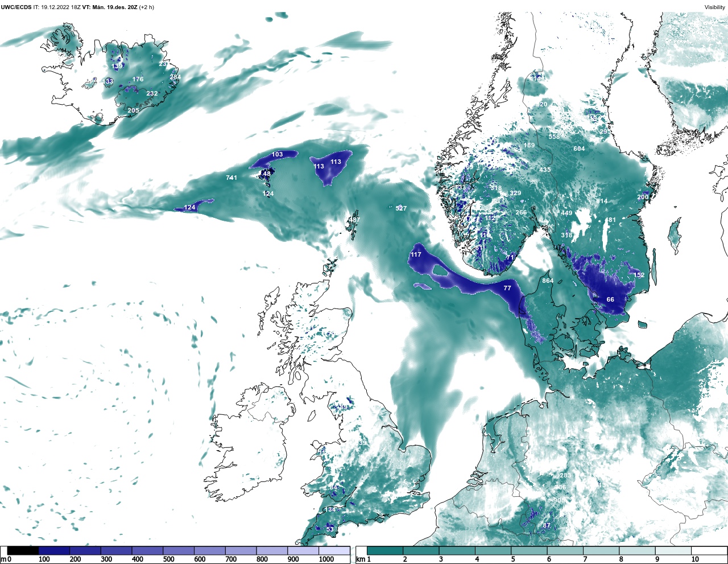Click the '284' value on Iceland's east coast
Screen dimensions: 728x564
click(x=175, y=77)
